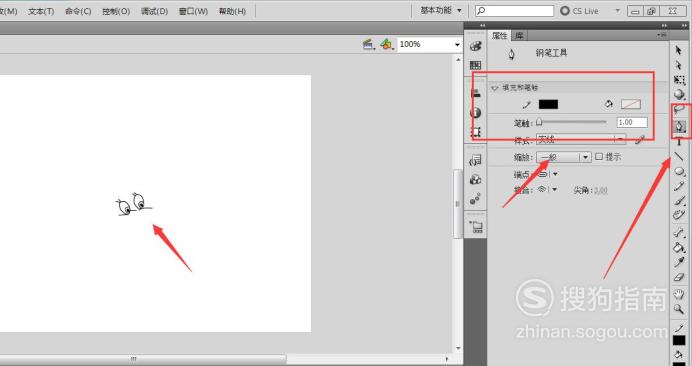Select the Deco tool
The image size is (692, 366).
point(679,215)
